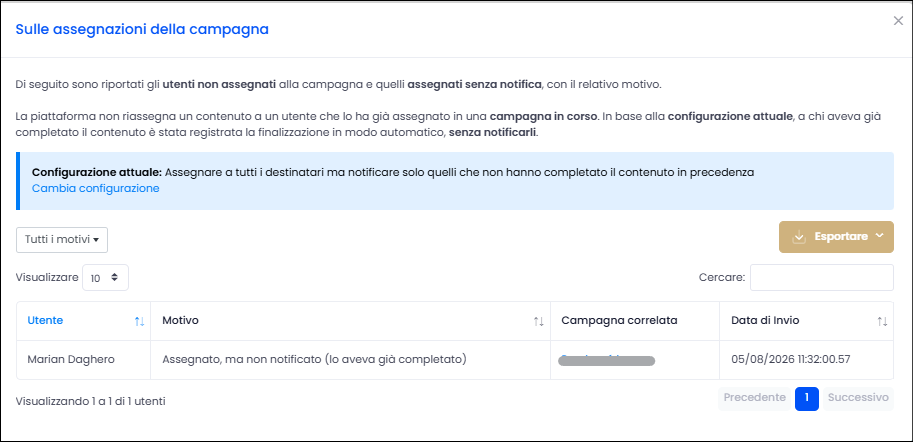Sort table by Motivo column arrows
This screenshot has height=442, width=913.
point(539,321)
